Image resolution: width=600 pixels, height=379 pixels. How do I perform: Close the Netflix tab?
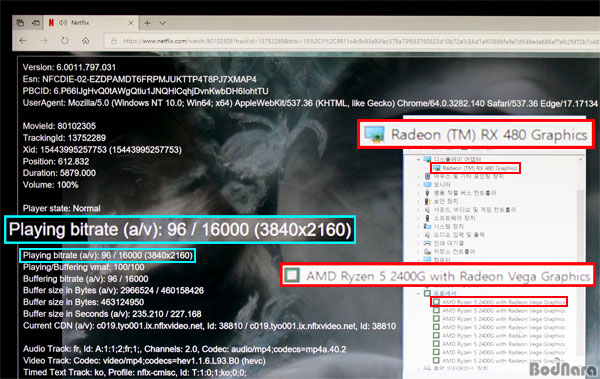click(x=130, y=23)
